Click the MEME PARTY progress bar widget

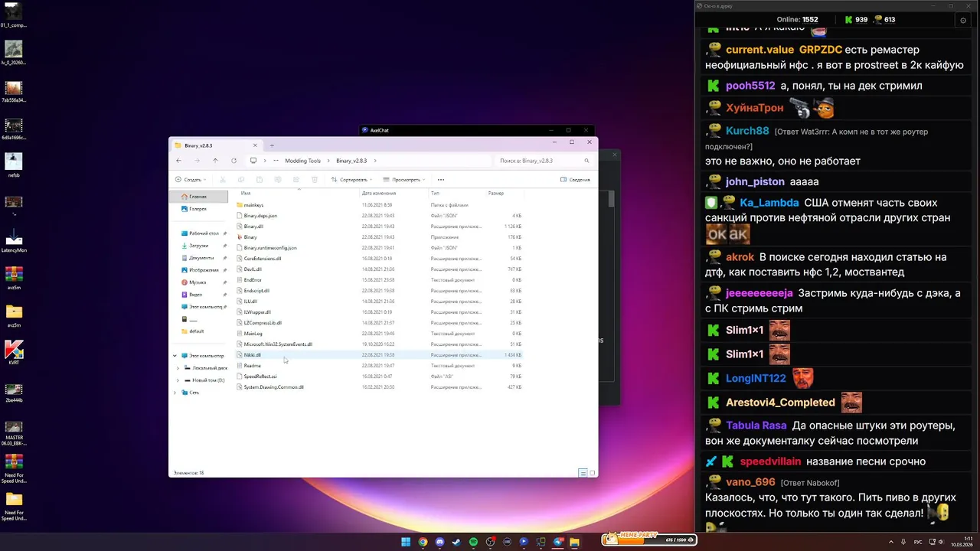point(649,540)
